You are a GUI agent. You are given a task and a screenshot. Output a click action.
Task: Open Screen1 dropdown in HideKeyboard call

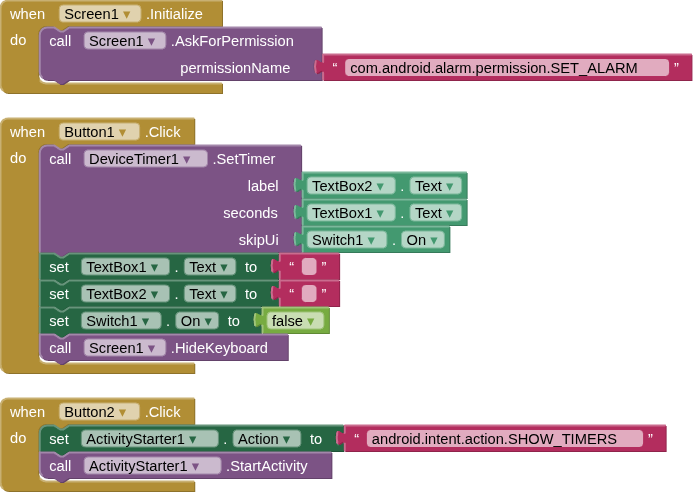click(125, 348)
